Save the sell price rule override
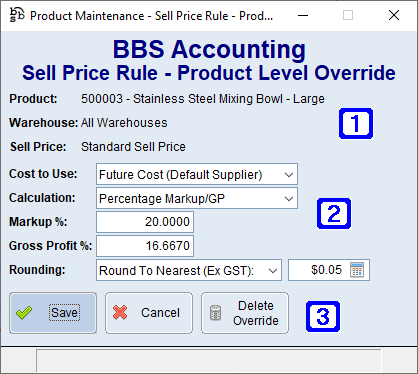 click(x=53, y=313)
